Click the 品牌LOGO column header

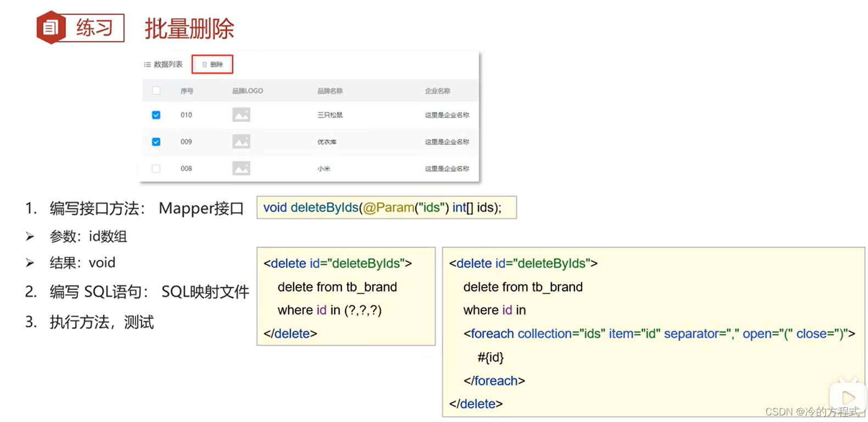pos(247,91)
